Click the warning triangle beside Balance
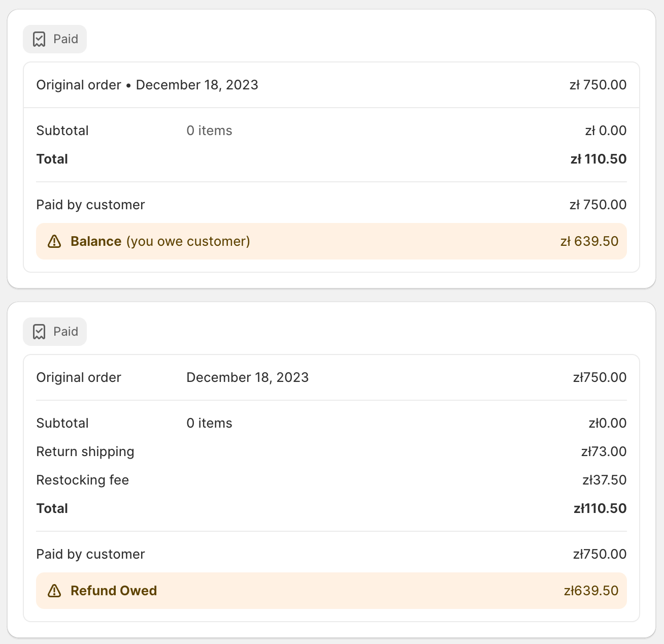The image size is (664, 644). [54, 241]
